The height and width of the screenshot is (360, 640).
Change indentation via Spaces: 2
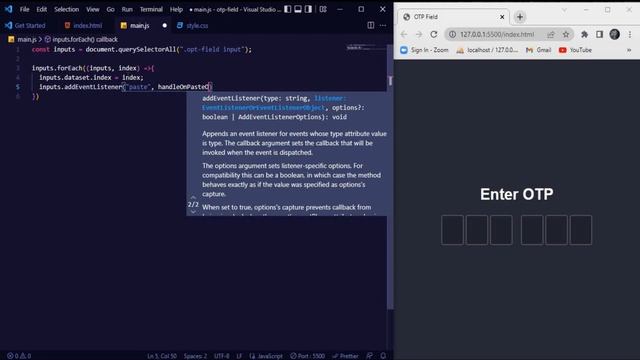(x=195, y=356)
